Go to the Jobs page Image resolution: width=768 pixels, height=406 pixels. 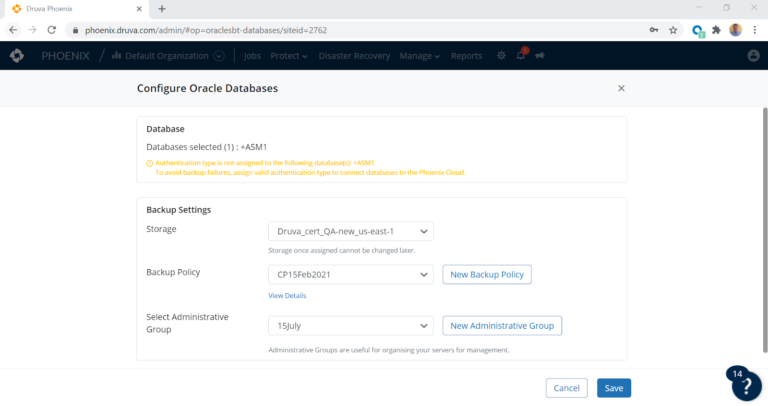[x=252, y=56]
